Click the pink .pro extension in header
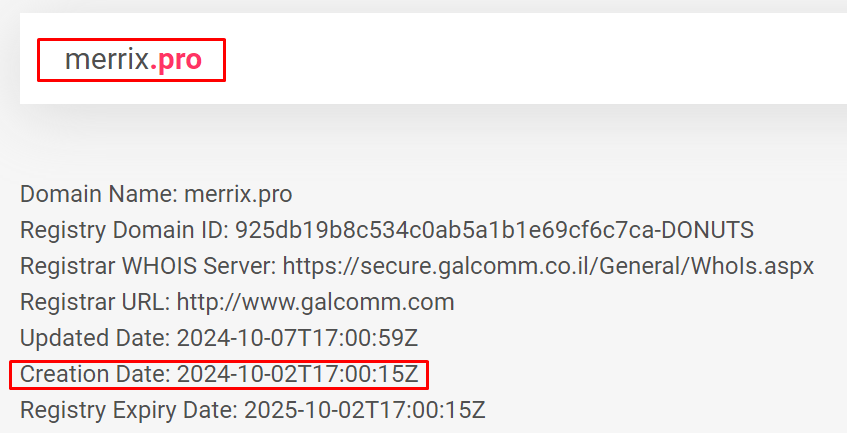 tap(176, 60)
